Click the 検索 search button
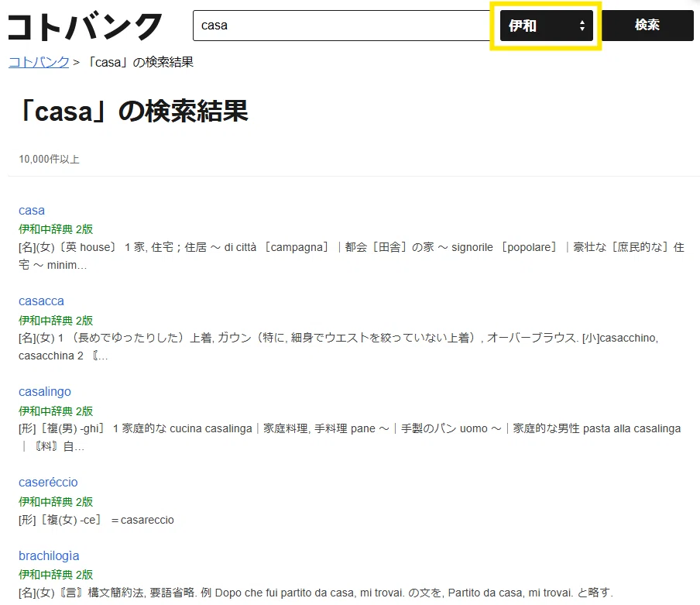Screen dimensions: 700x605 647,26
